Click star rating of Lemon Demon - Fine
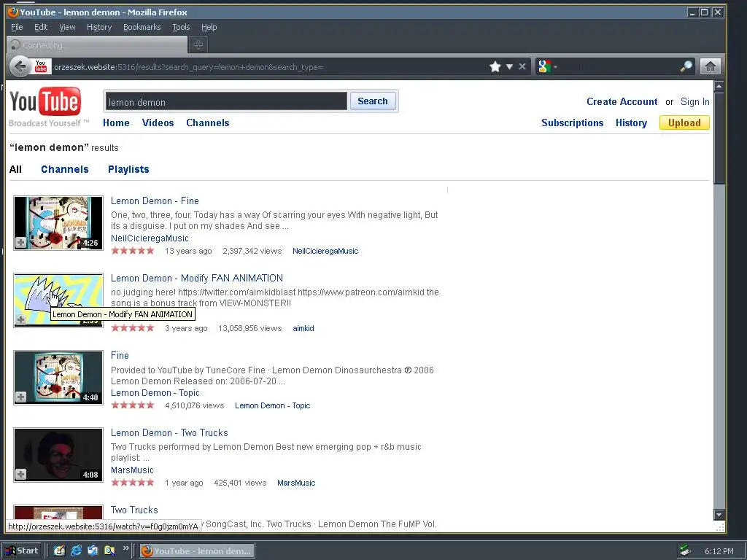This screenshot has width=747, height=560. point(133,251)
